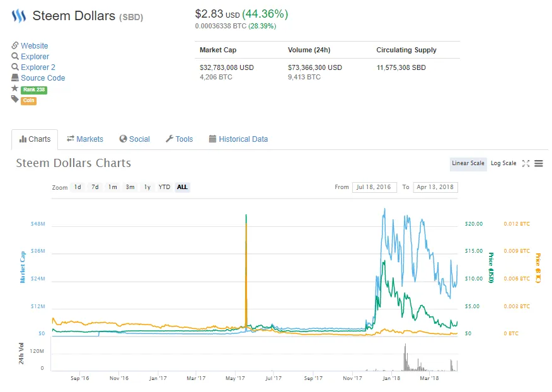Click the Mar '18 label on time axis
This screenshot has height=392, width=552.
point(429,378)
